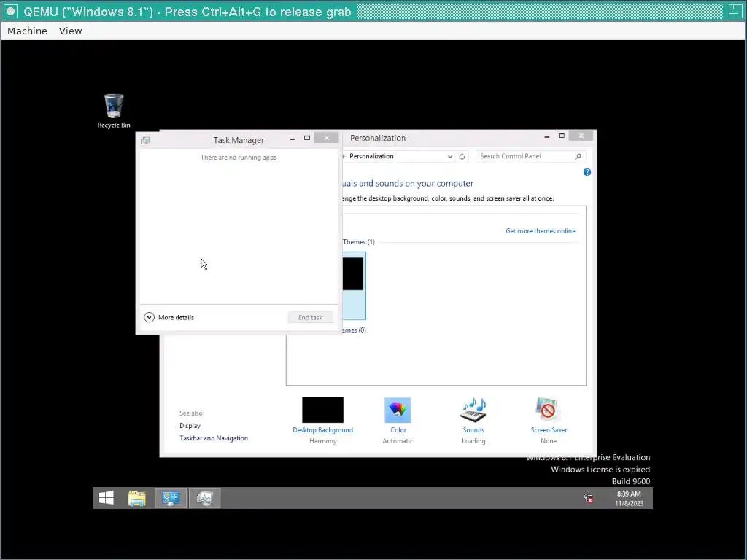Image resolution: width=747 pixels, height=560 pixels.
Task: Open the address bar history dropdown
Action: point(449,156)
